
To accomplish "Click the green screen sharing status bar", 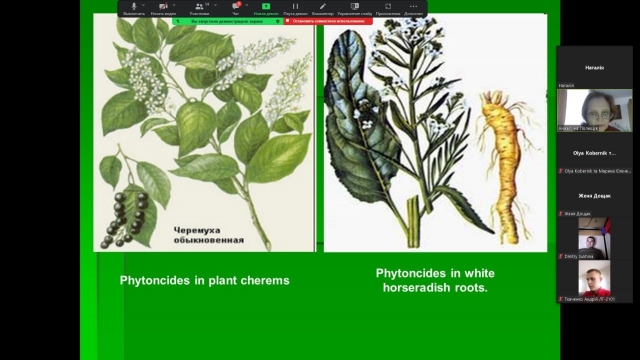I will (228, 21).
